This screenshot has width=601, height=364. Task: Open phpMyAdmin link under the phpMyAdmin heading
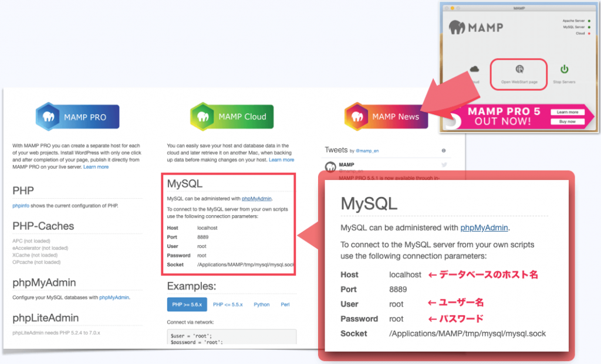[x=114, y=297]
